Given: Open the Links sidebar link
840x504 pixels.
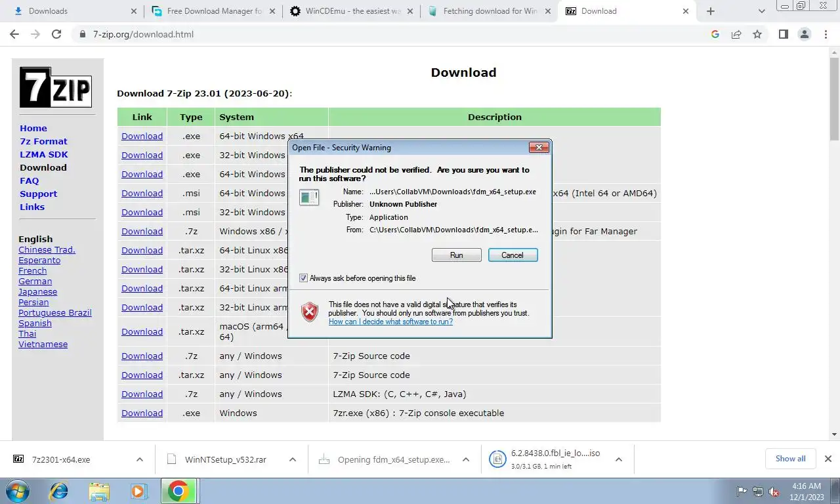Looking at the screenshot, I should click(32, 207).
